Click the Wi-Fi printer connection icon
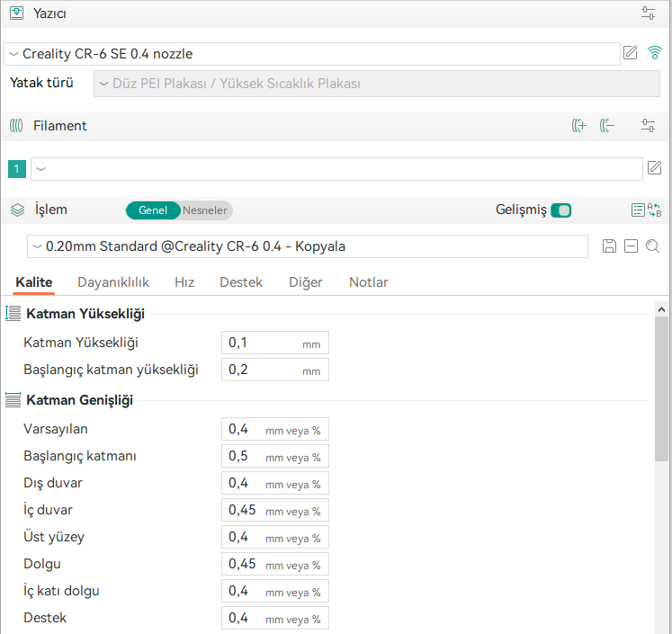The width and height of the screenshot is (672, 634). point(655,53)
